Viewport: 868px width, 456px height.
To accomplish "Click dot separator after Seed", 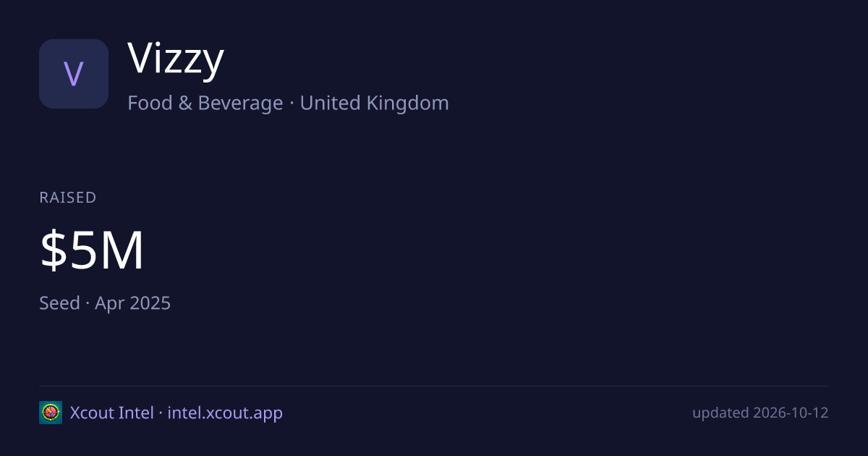I will [x=88, y=303].
